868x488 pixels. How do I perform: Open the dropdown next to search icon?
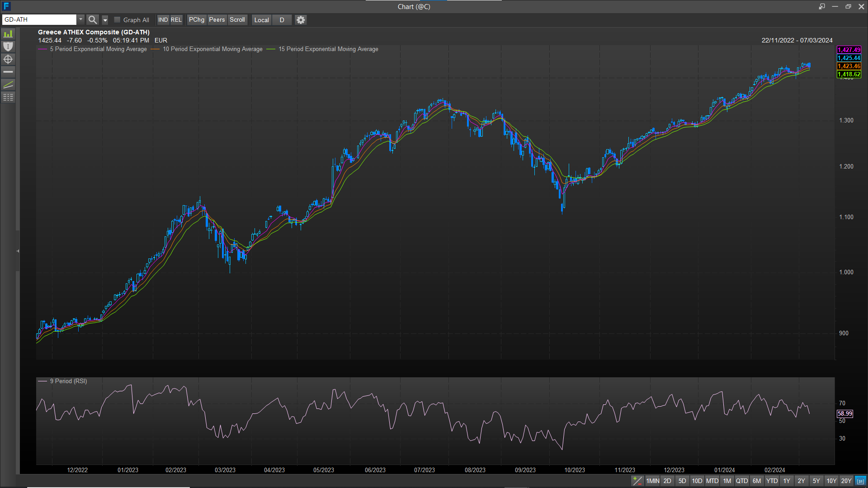[x=105, y=20]
